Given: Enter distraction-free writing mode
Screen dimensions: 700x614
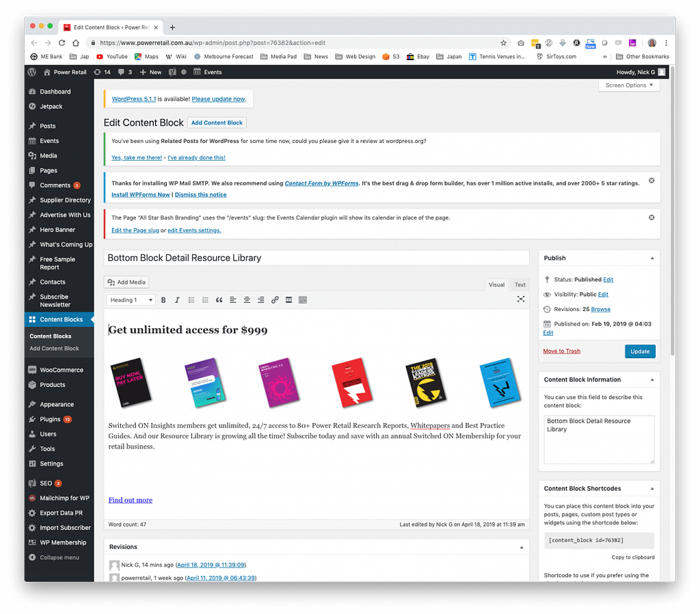Looking at the screenshot, I should pos(520,299).
